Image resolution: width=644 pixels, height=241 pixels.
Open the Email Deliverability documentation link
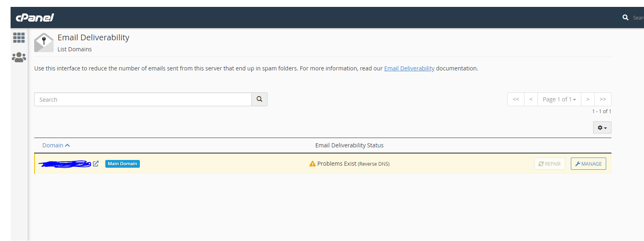[409, 68]
